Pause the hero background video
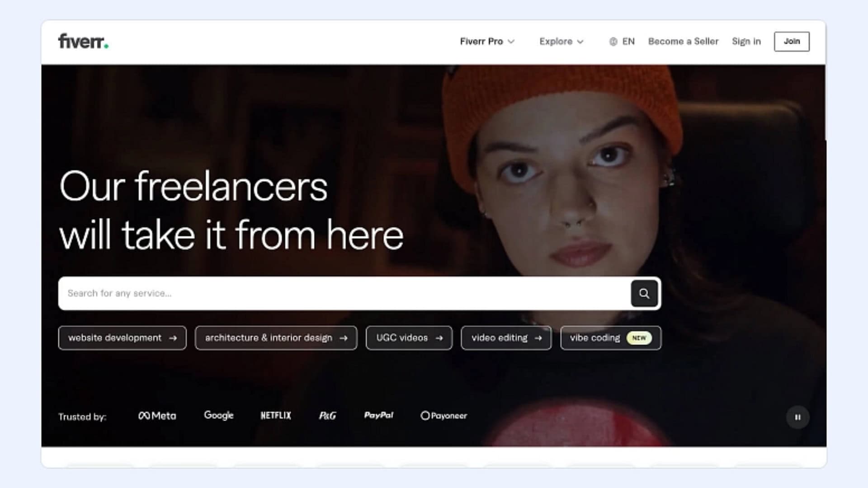This screenshot has width=868, height=488. [797, 417]
